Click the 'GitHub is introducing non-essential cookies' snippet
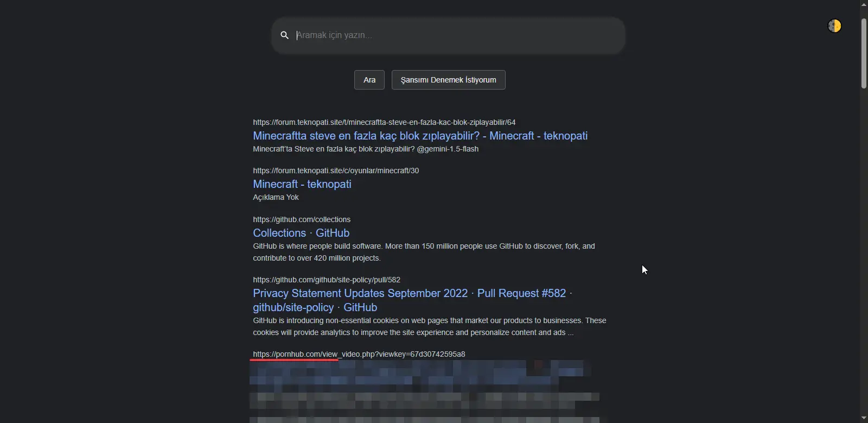The image size is (868, 423). (x=430, y=326)
